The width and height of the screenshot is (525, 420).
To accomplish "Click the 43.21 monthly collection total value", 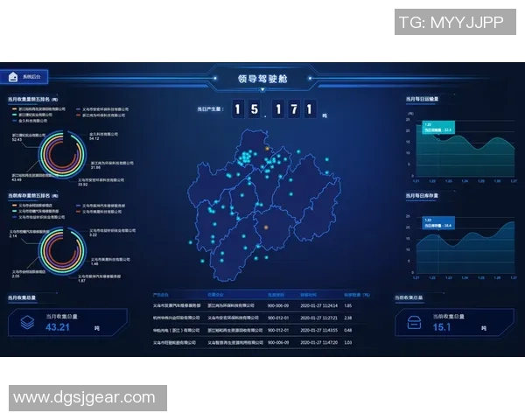I will [57, 327].
